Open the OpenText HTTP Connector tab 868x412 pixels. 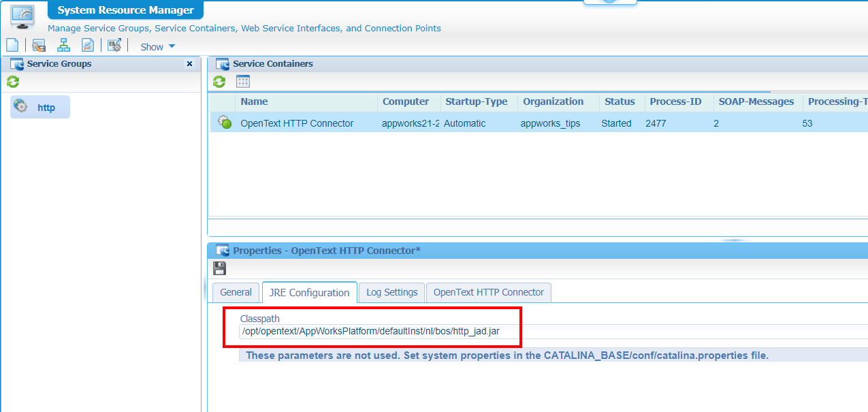[x=488, y=292]
